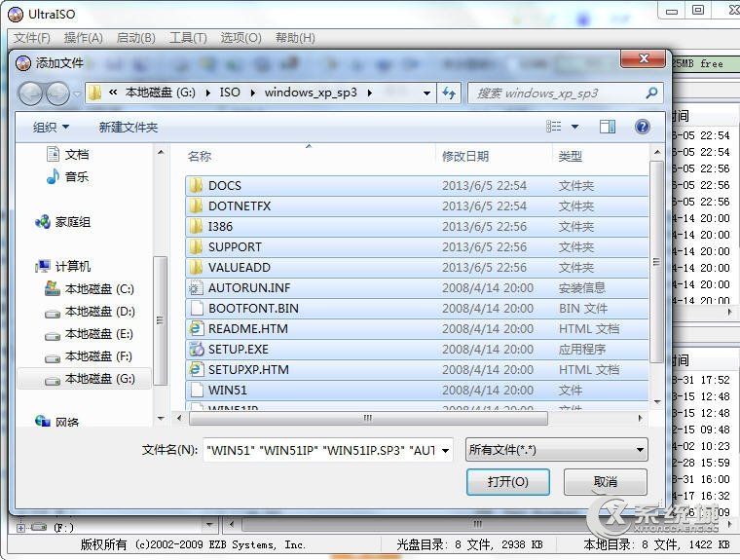Open the 帮助(H) menu
This screenshot has height=560, width=740.
coord(295,38)
